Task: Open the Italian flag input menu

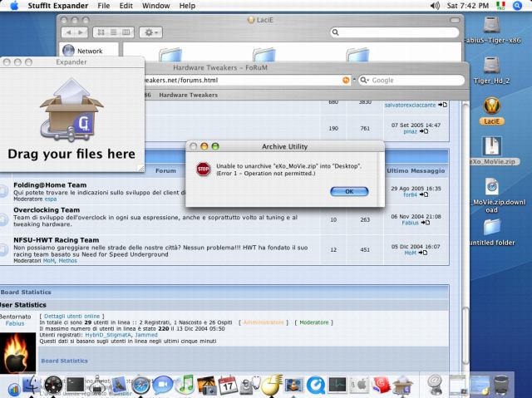Action: tap(500, 6)
